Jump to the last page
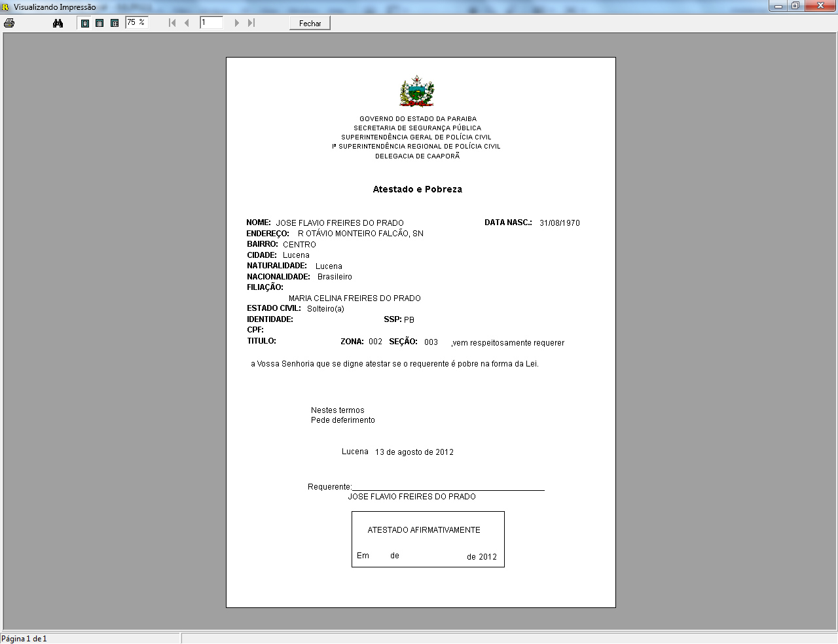 click(x=251, y=23)
